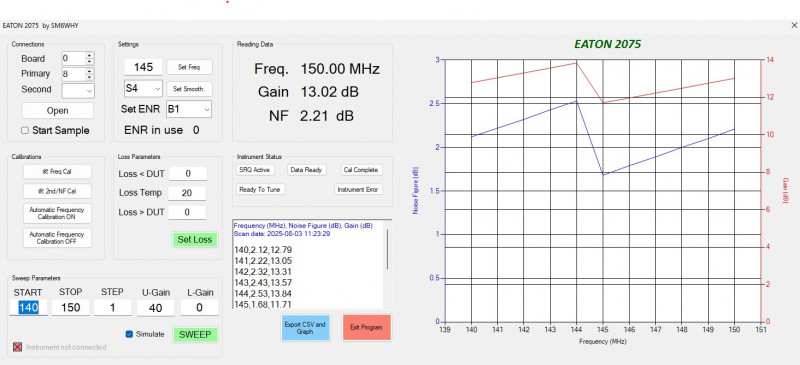Click the red Exit Program button
This screenshot has width=800, height=365.
(x=367, y=327)
